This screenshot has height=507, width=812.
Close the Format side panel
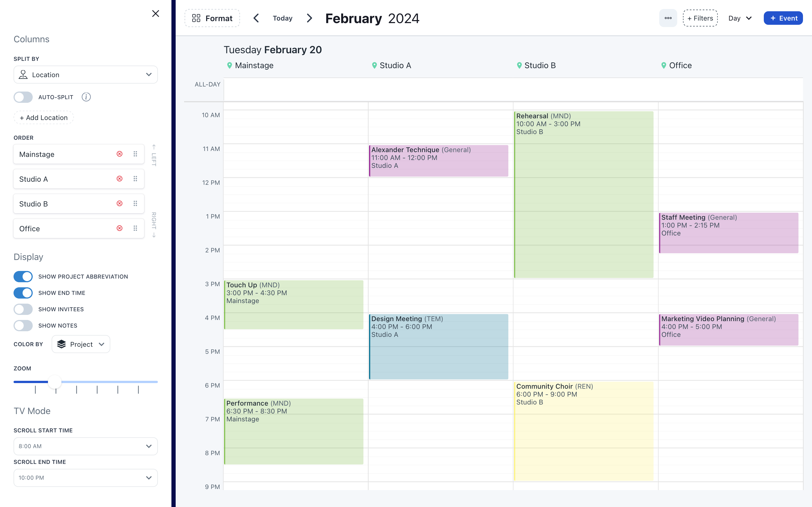(x=155, y=14)
